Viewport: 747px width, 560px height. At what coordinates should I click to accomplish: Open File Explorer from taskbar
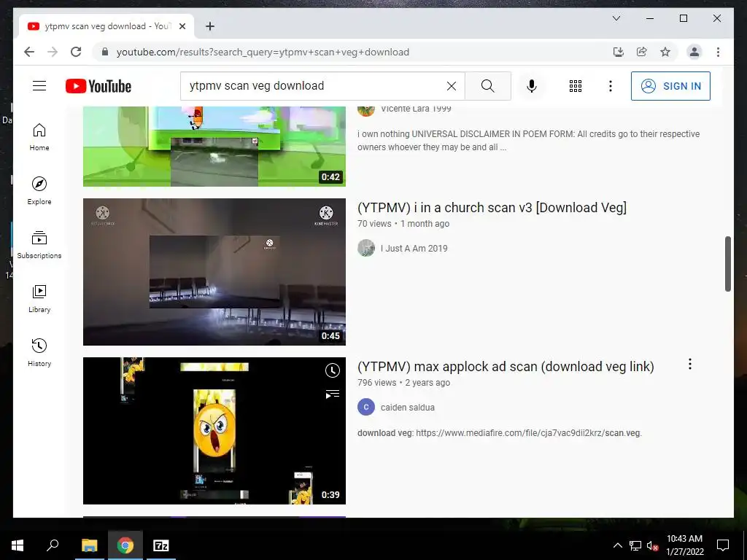89,545
